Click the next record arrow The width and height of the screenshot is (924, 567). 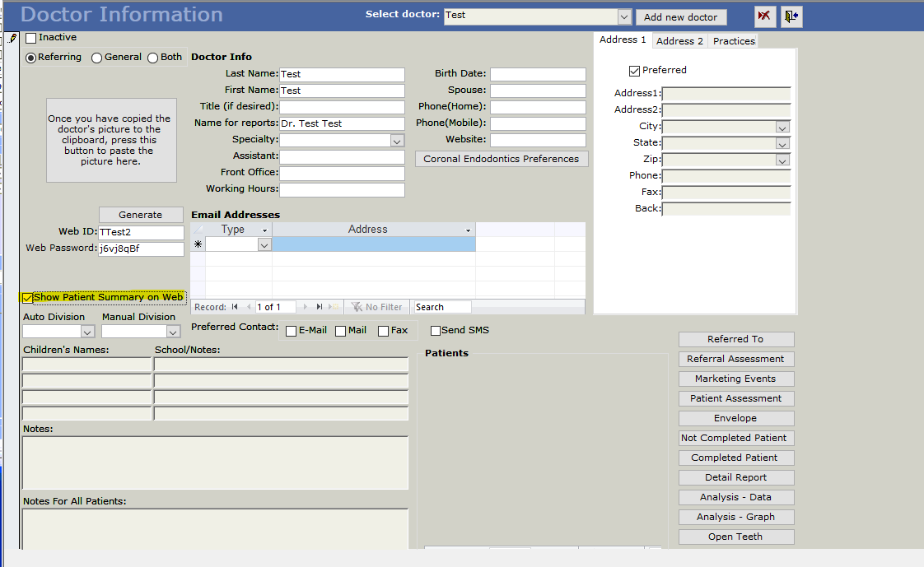click(x=305, y=307)
